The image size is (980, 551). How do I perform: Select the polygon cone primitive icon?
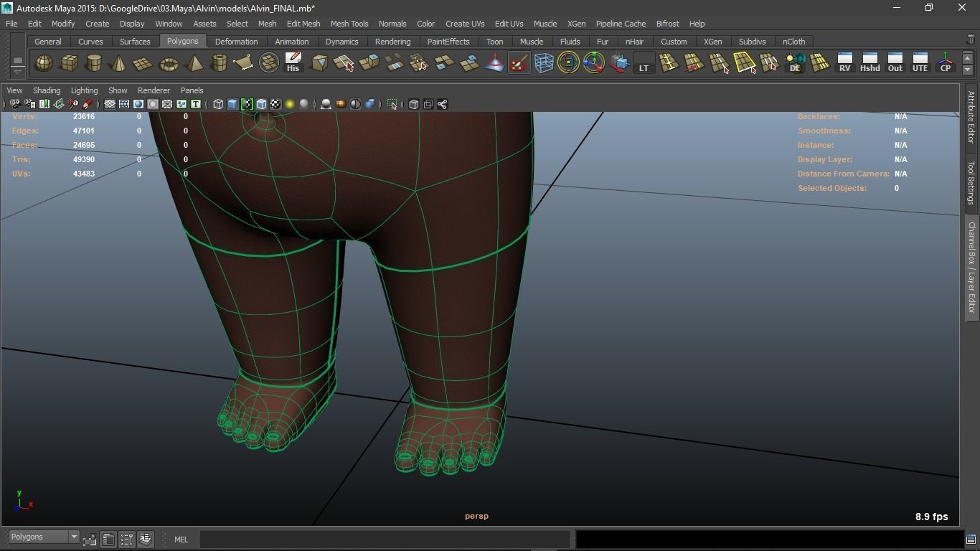(118, 63)
